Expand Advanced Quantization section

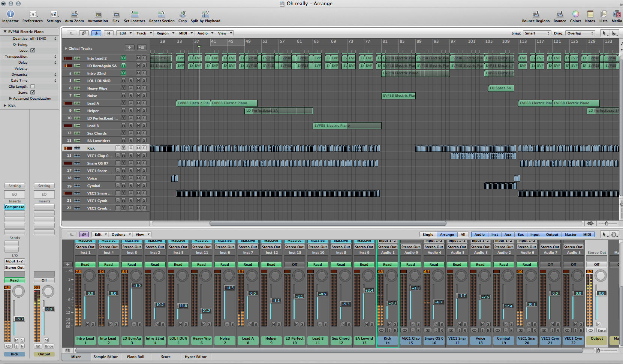10,98
